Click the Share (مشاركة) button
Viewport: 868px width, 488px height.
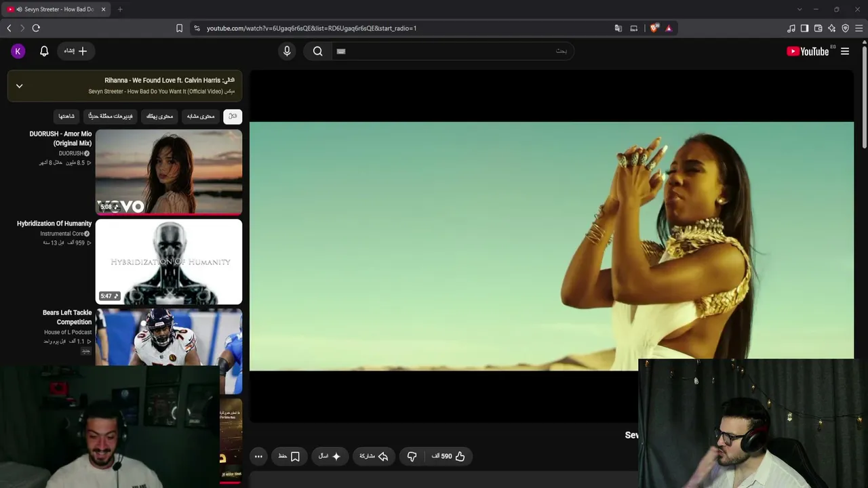[374, 456]
